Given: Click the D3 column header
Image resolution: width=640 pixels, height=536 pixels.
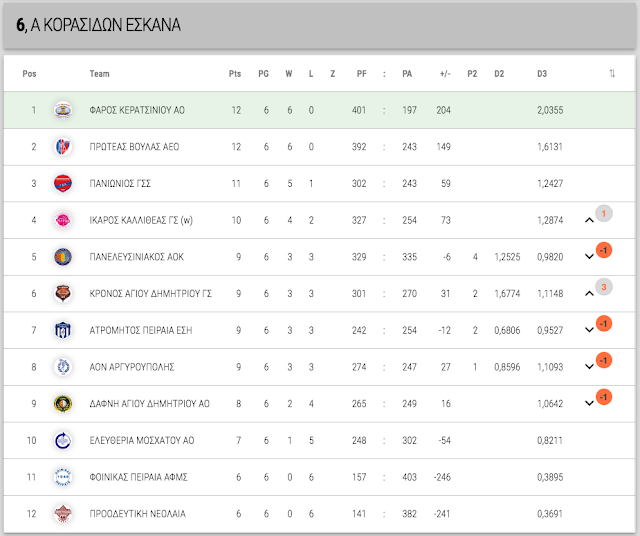Looking at the screenshot, I should 542,74.
